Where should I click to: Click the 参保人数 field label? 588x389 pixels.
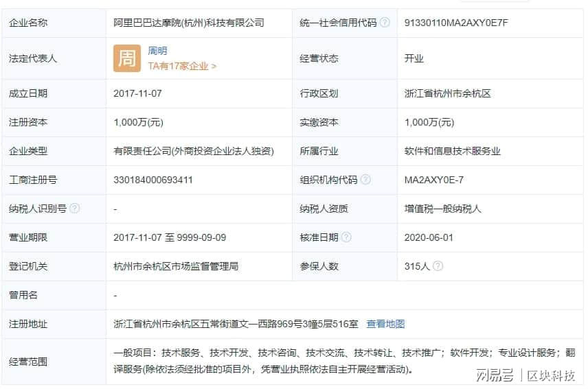319,266
